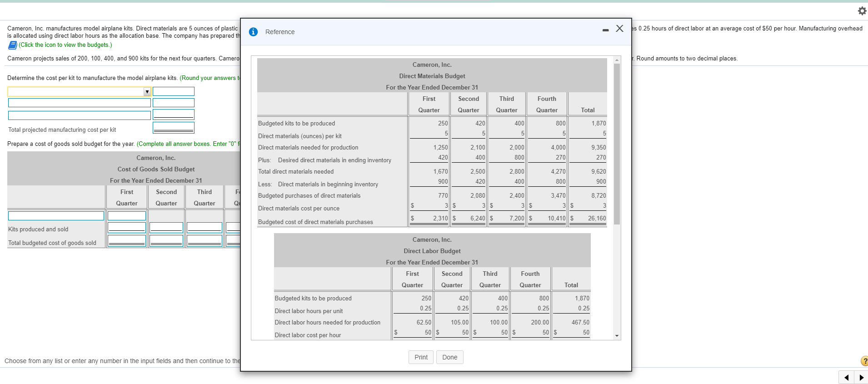The height and width of the screenshot is (384, 868).
Task: Close the Reference dialog with X
Action: [619, 29]
